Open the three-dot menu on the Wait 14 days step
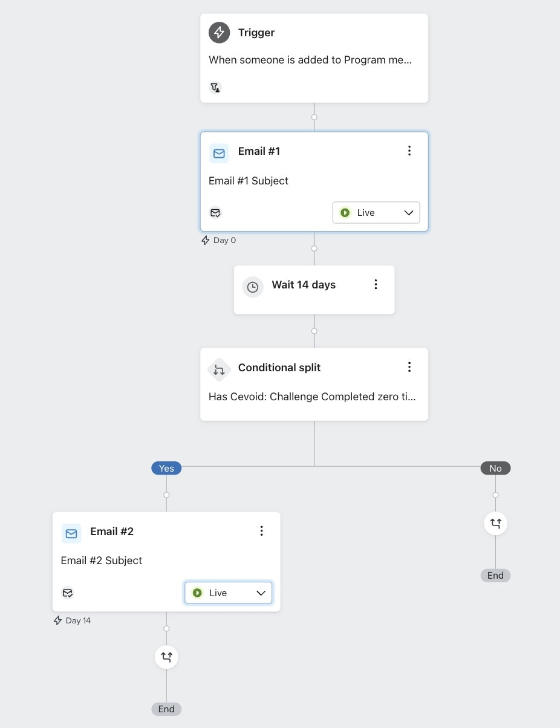The height and width of the screenshot is (728, 560). [x=376, y=284]
